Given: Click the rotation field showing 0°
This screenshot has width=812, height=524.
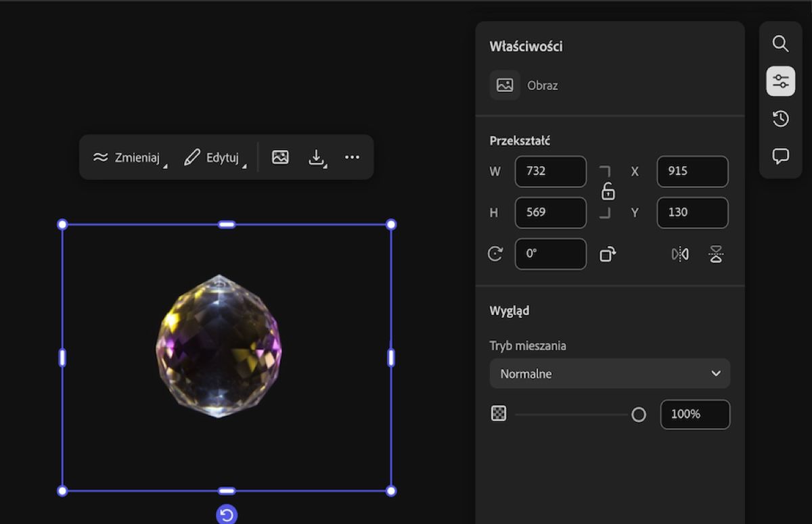Looking at the screenshot, I should 551,254.
